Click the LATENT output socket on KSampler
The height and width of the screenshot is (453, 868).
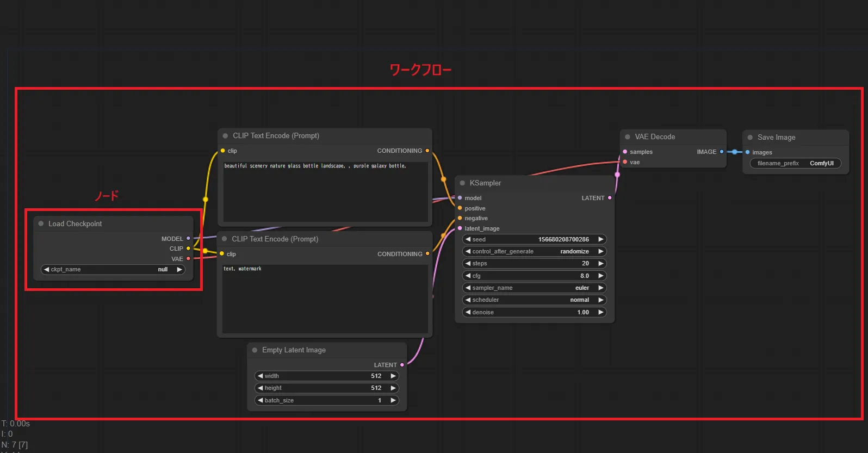(609, 198)
